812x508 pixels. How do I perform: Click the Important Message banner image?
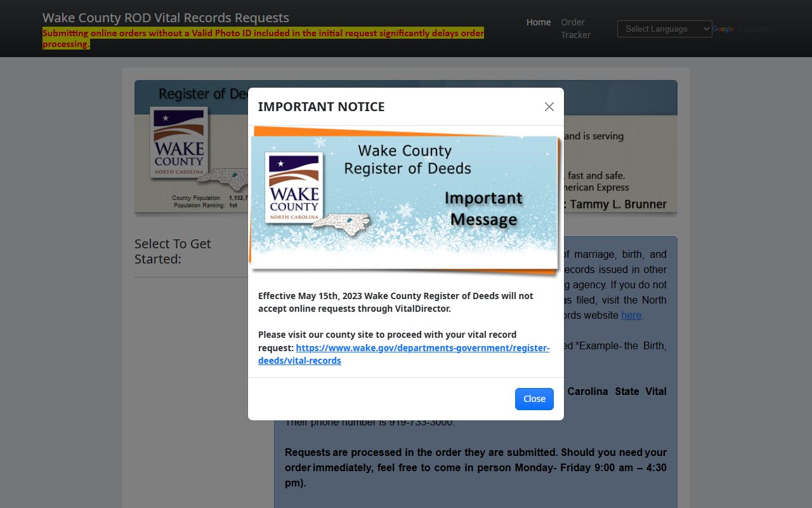coord(405,202)
